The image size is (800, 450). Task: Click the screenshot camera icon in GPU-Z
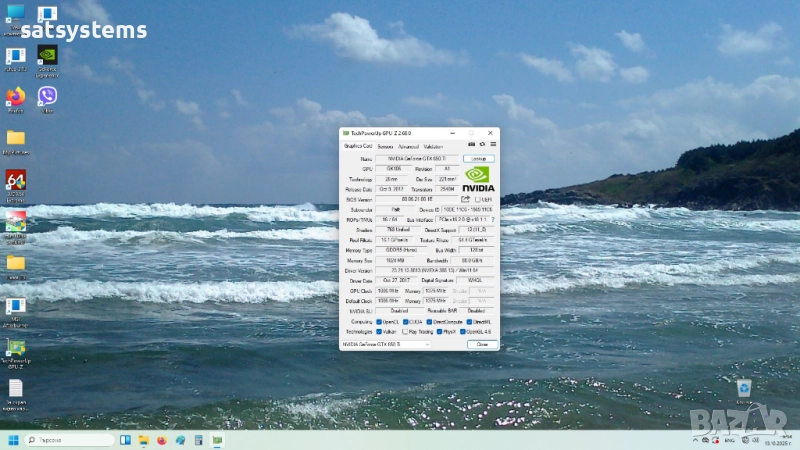pyautogui.click(x=471, y=146)
